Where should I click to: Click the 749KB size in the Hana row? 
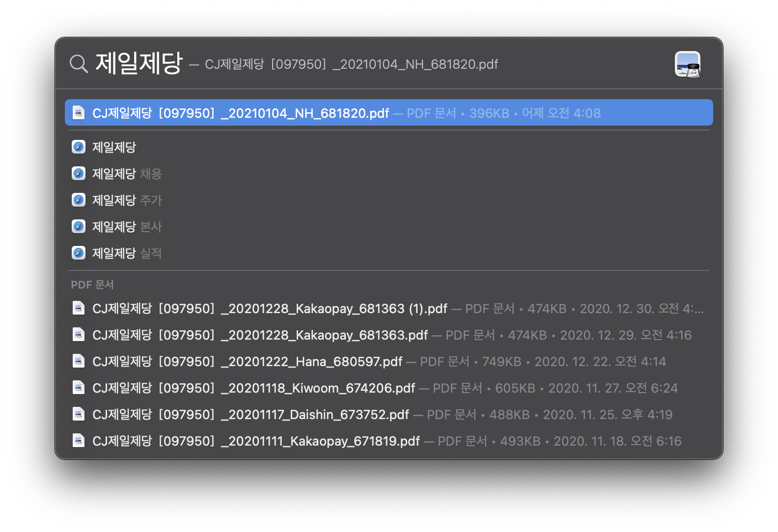click(x=501, y=362)
